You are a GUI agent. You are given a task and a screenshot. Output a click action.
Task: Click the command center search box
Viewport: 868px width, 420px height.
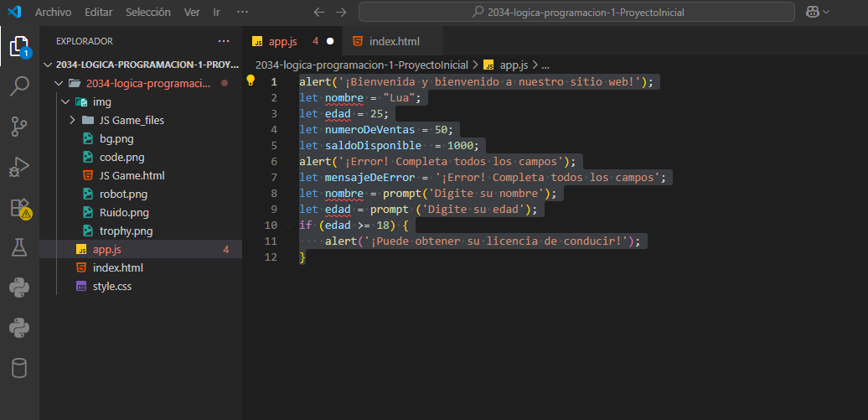click(x=576, y=12)
